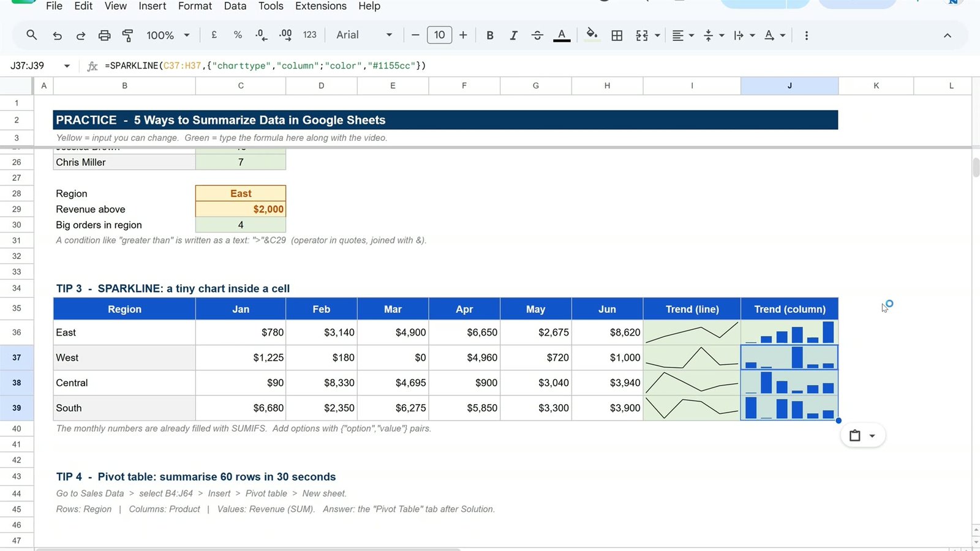Click the redo arrow icon
The width and height of the screenshot is (980, 551).
tap(80, 36)
